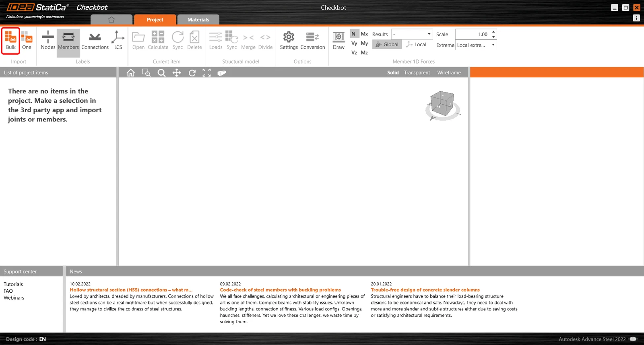Select the Mx force component
This screenshot has width=644, height=345.
click(364, 34)
